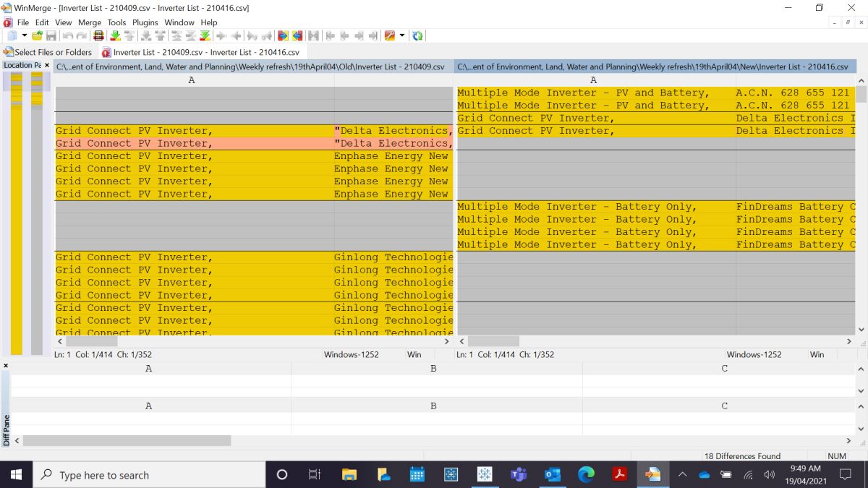Click NUM indicator in status bar

pos(837,456)
